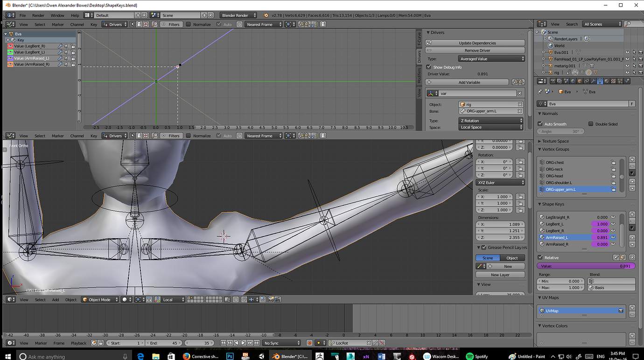Open the Nearest Frame snapping dropdown
Image resolution: width=644 pixels, height=360 pixels.
(x=263, y=24)
